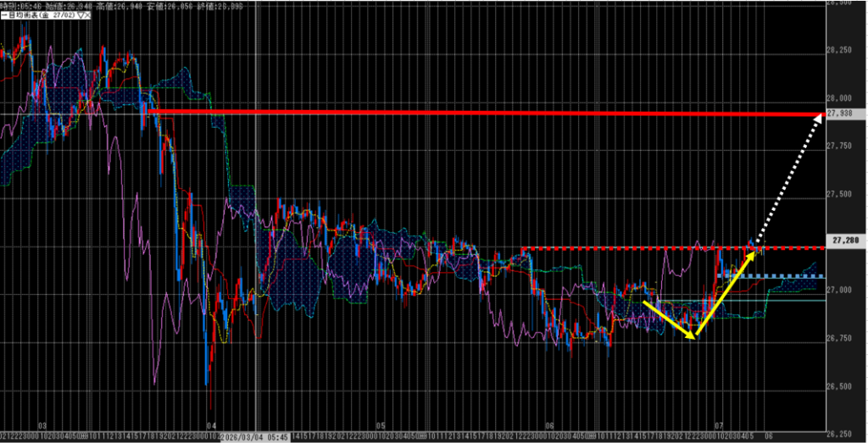
Task: Click the 28,000 level on price axis
Action: 844,99
